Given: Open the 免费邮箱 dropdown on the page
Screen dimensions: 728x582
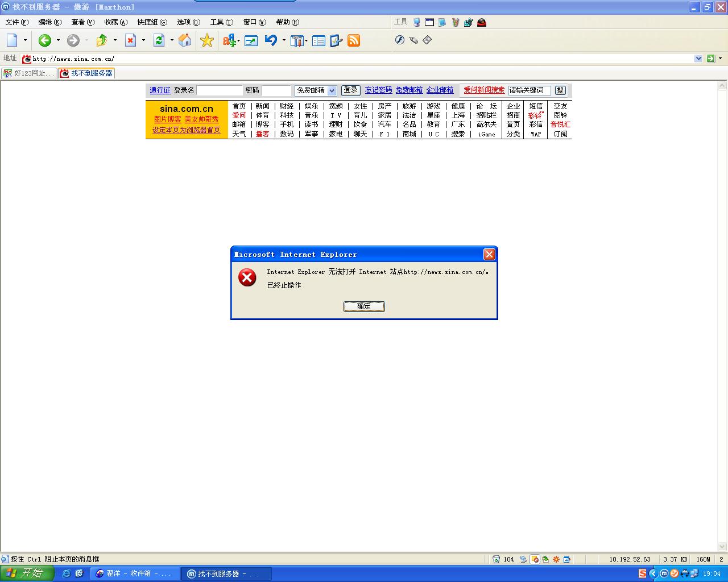Looking at the screenshot, I should click(332, 90).
